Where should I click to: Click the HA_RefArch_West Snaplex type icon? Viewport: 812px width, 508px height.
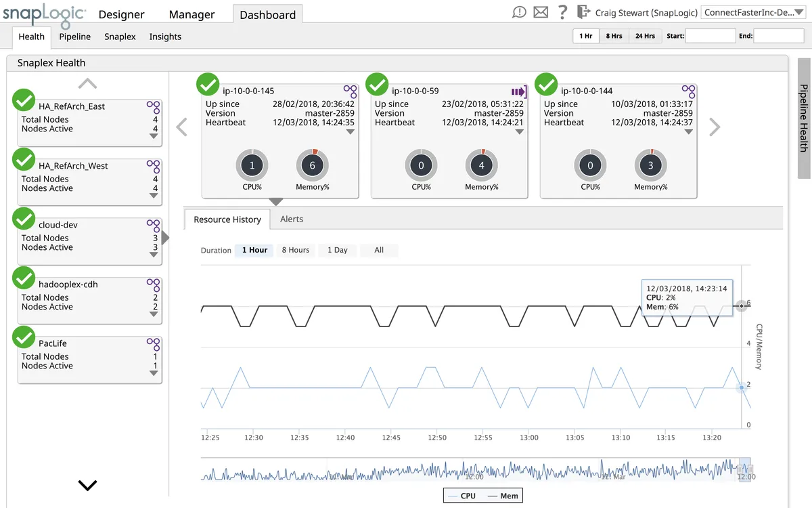154,166
